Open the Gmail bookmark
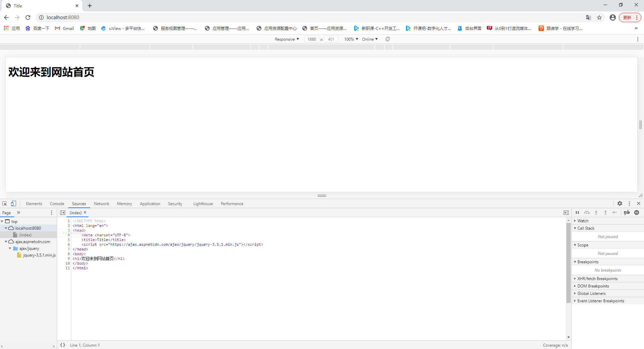The height and width of the screenshot is (349, 644). click(65, 28)
